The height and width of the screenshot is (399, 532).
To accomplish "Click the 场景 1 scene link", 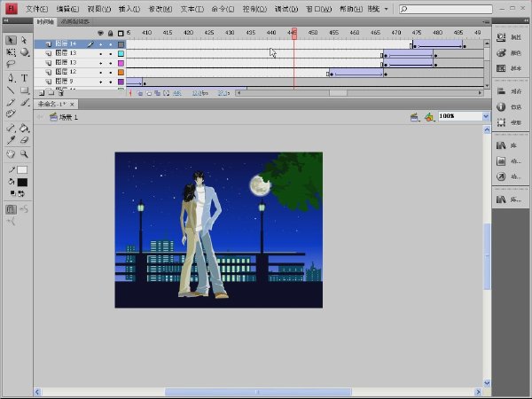I will (x=68, y=117).
